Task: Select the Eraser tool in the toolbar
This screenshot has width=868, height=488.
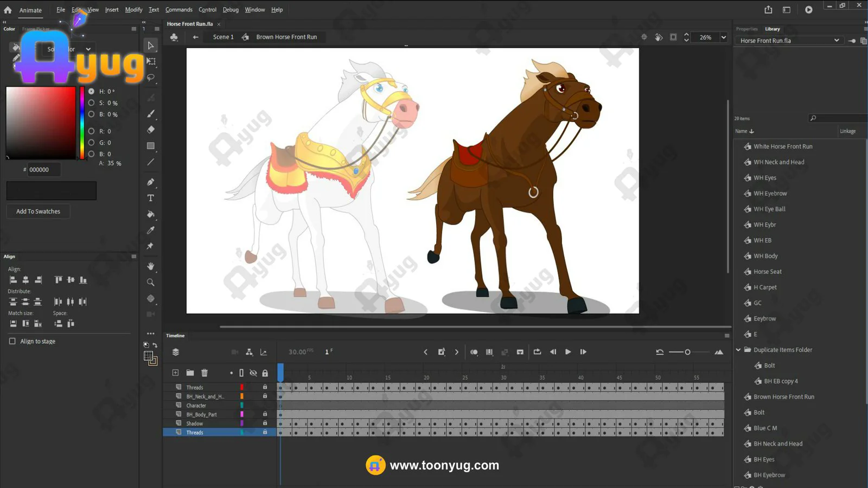Action: 151,130
